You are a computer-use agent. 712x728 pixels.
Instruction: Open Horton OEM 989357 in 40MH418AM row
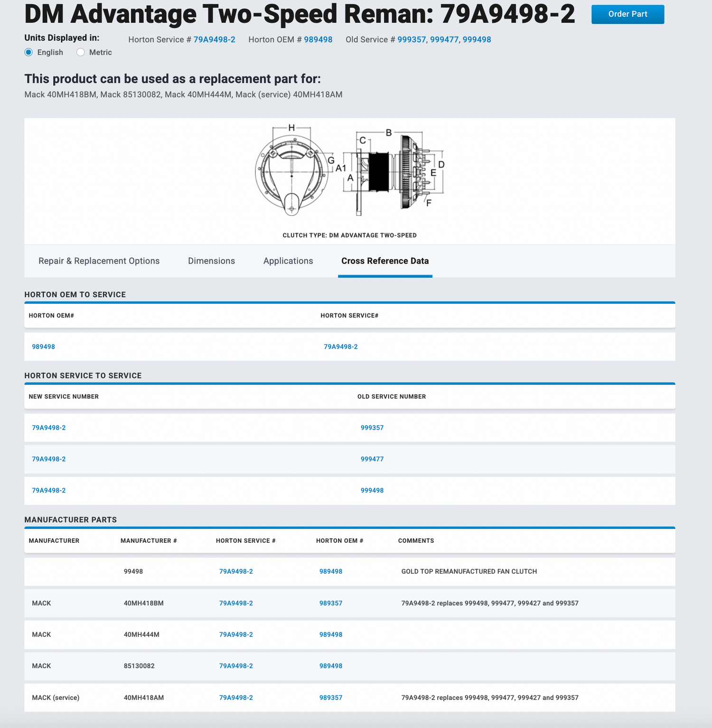331,698
